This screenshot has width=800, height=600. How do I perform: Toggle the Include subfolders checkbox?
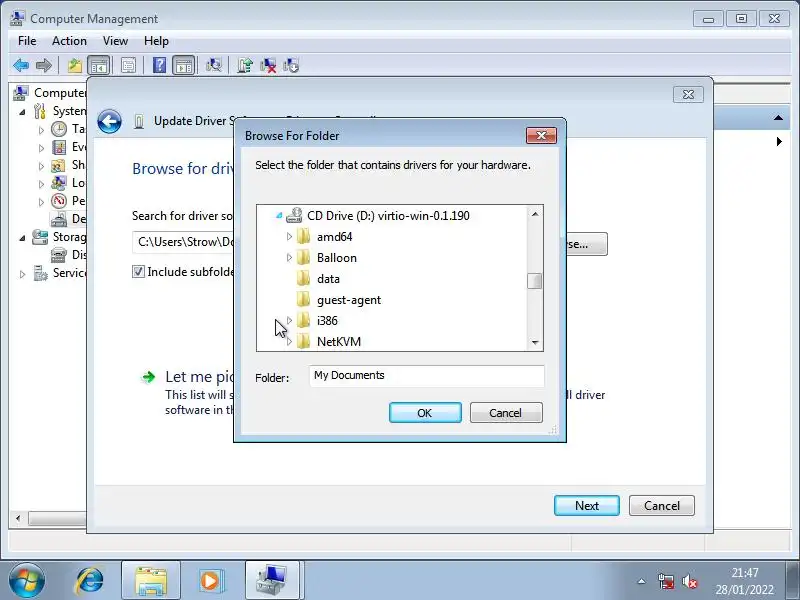pos(138,271)
